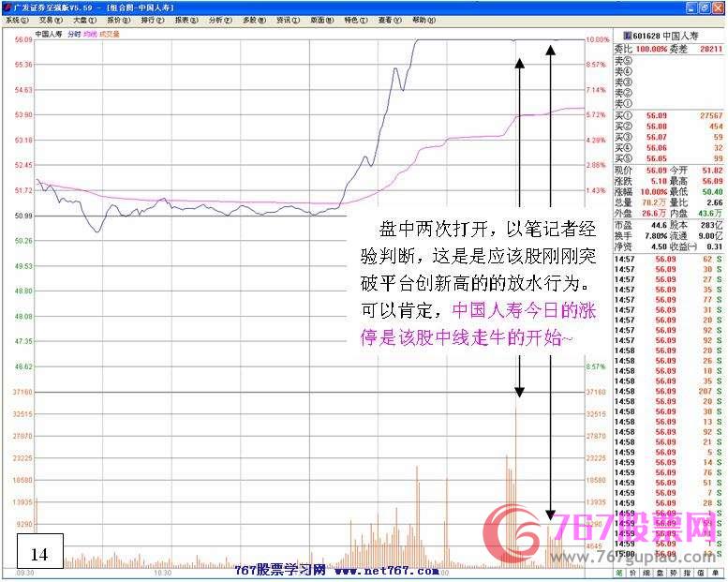Open the 交易 menu
Screen dimensions: 728x582
(51, 21)
